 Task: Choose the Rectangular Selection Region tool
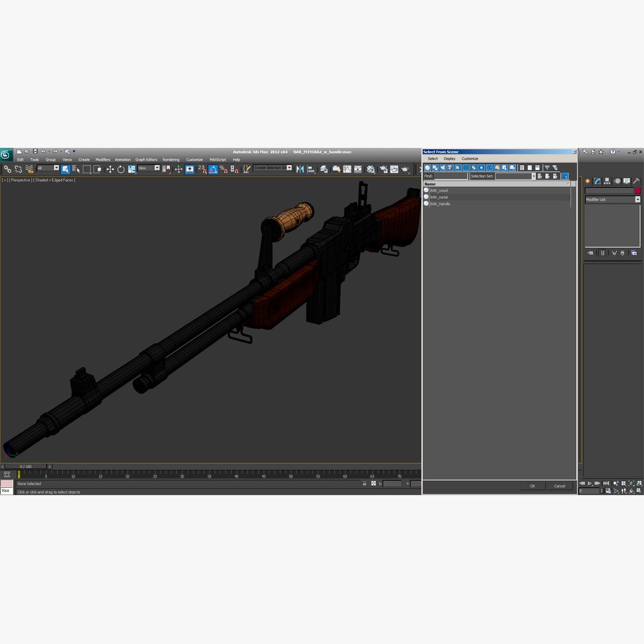pyautogui.click(x=86, y=169)
